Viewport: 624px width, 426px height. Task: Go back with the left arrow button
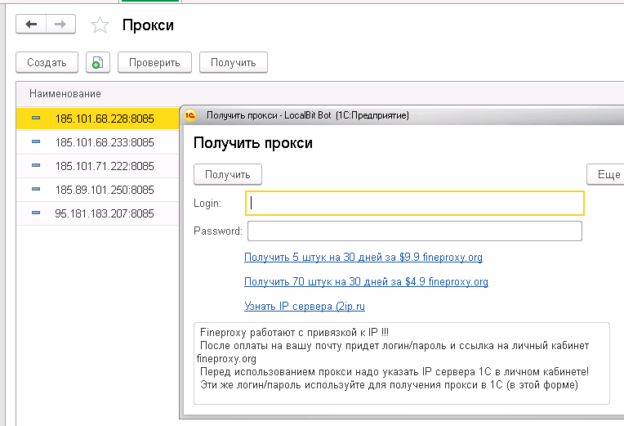pyautogui.click(x=31, y=24)
